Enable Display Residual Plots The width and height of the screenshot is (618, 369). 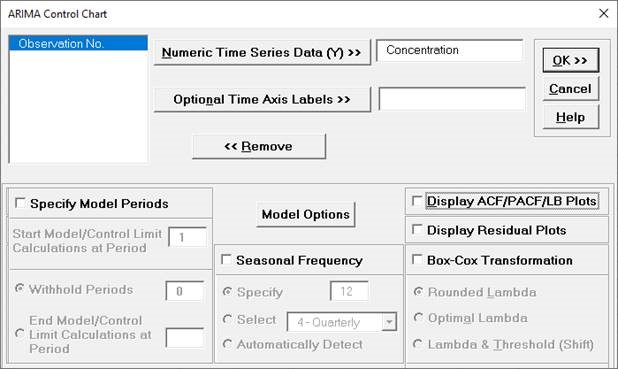417,229
